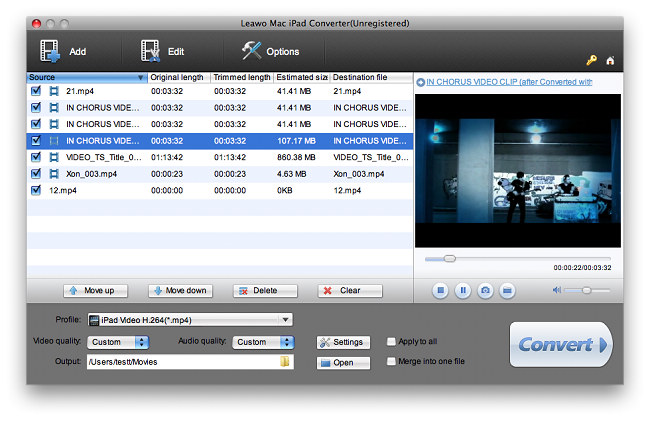The width and height of the screenshot is (650, 421).
Task: Click the Open output folder button
Action: [x=343, y=363]
